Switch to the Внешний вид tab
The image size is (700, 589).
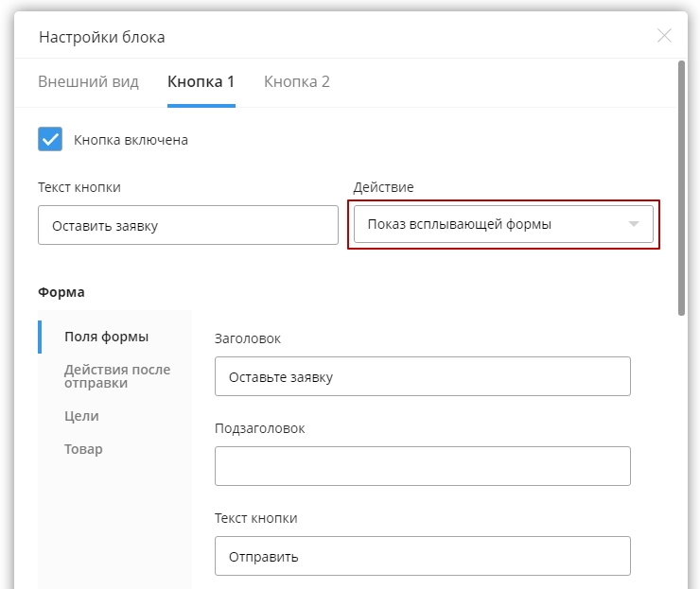[88, 81]
